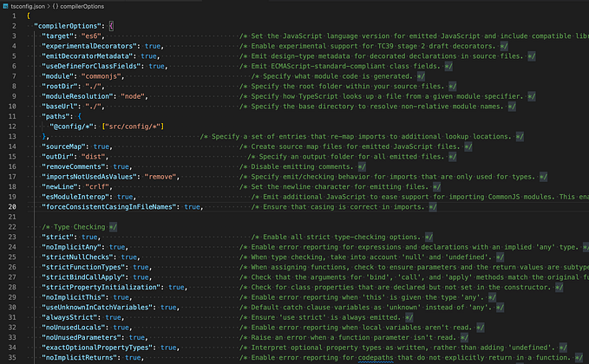Click the "useUnknownInCatchVariables" key
This screenshot has width=589, height=364.
pyautogui.click(x=97, y=308)
